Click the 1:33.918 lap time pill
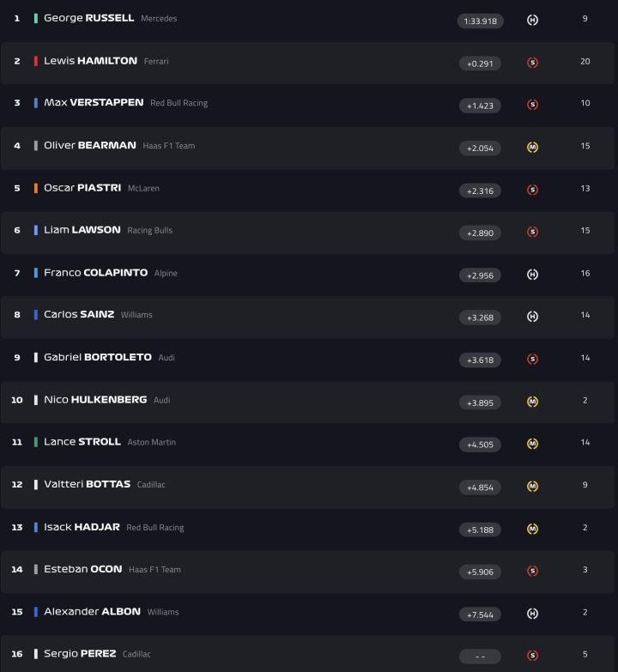618x672 pixels. pos(480,21)
